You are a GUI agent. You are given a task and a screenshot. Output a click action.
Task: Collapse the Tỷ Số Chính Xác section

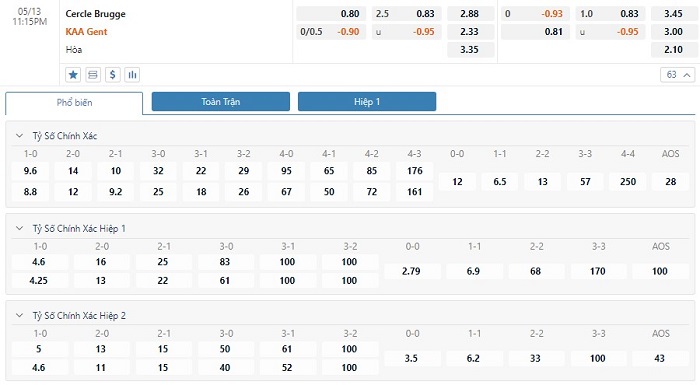[x=19, y=136]
